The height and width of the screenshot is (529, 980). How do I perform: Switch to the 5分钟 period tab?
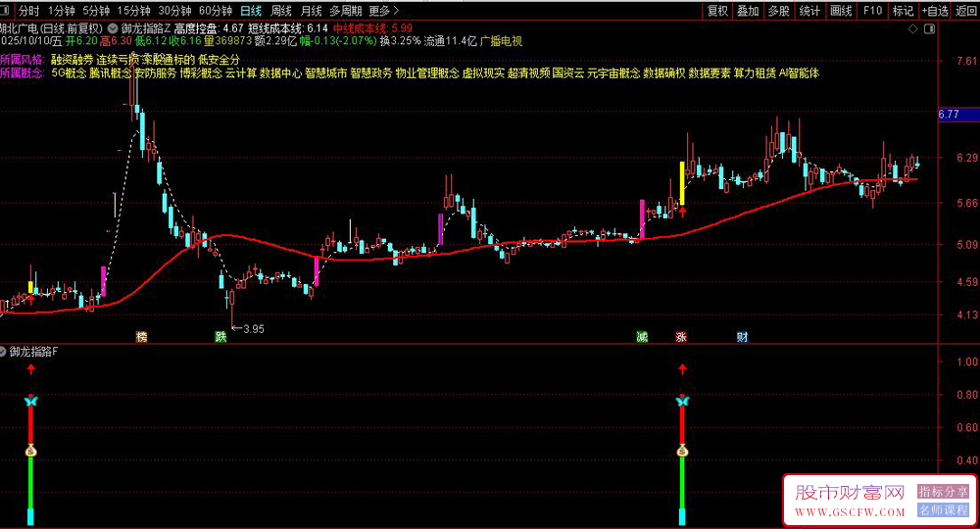click(96, 11)
